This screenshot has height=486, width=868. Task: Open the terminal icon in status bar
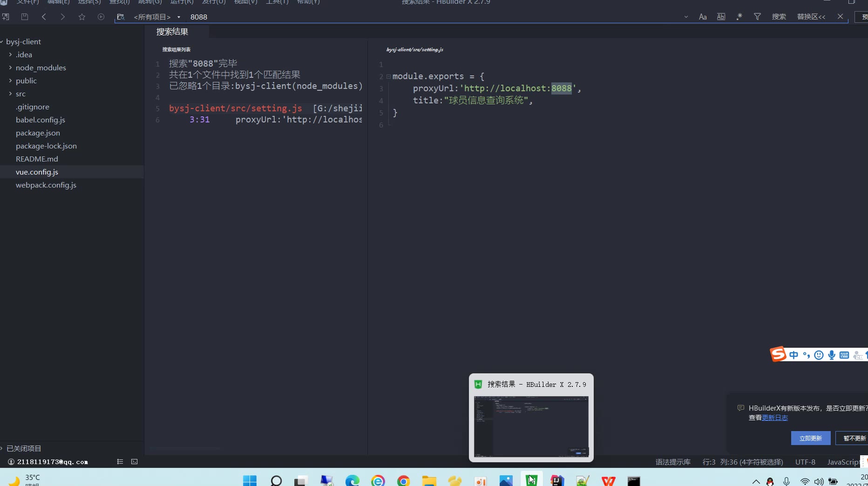(135, 462)
